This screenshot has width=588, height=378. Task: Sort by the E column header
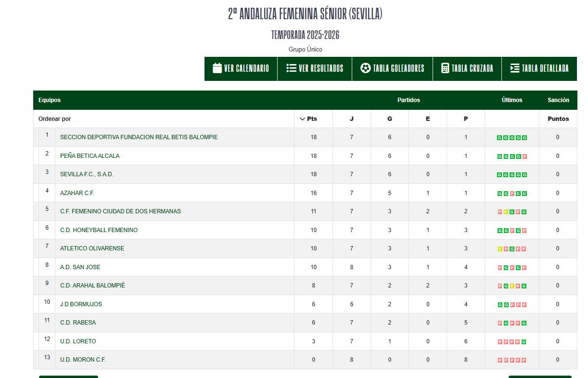pos(428,119)
